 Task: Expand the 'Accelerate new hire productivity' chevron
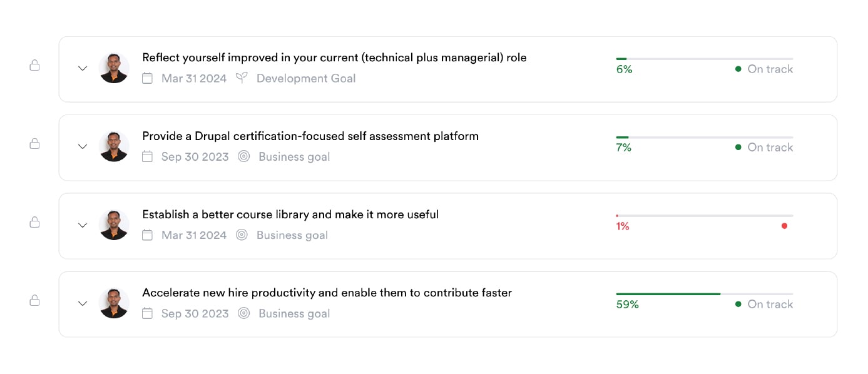pos(83,303)
